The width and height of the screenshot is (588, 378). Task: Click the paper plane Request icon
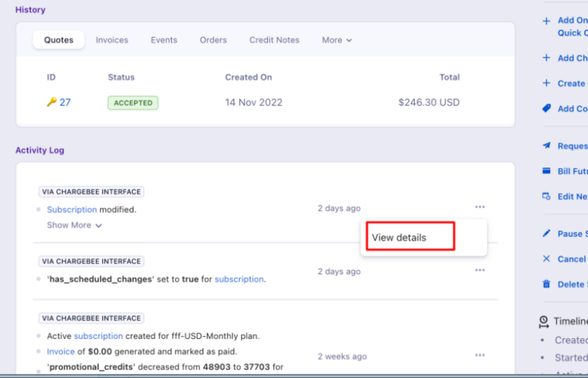546,146
